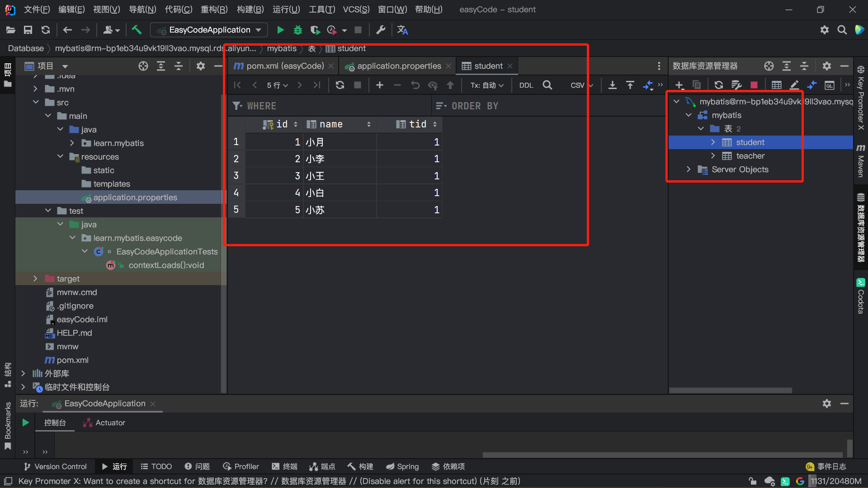Click the Debug bug icon
Viewport: 868px width, 488px height.
pyautogui.click(x=297, y=30)
